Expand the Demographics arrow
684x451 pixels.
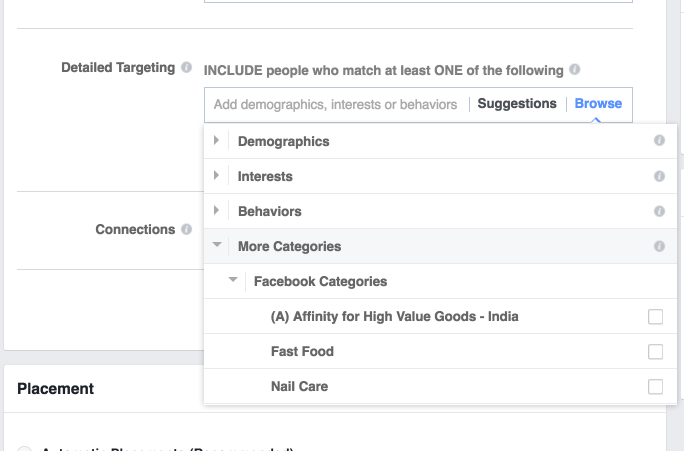(216, 140)
